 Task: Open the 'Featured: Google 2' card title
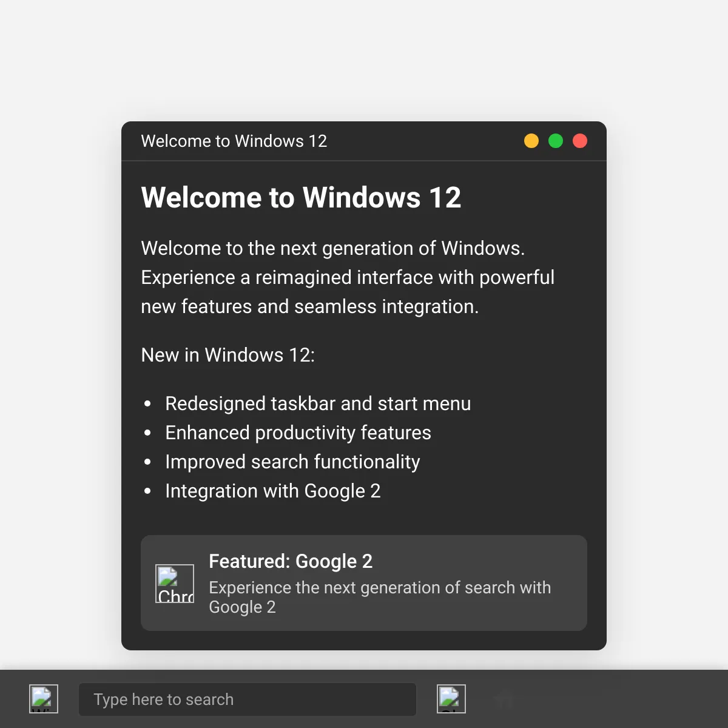(291, 562)
